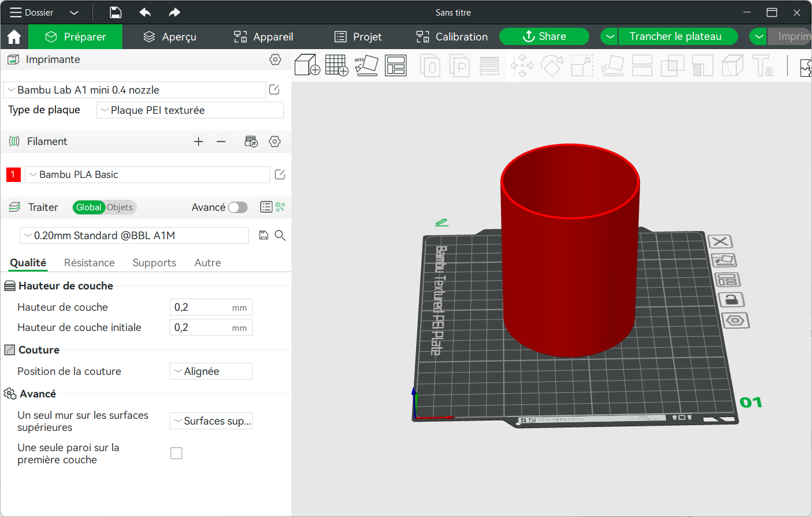Click the red filament color swatch
Viewport: 812px width, 517px height.
[13, 174]
